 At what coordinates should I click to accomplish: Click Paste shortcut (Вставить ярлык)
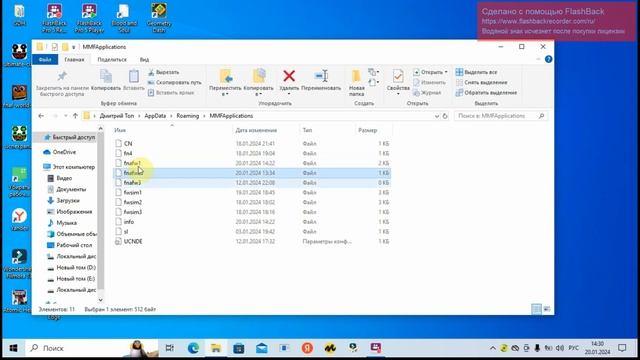click(171, 93)
